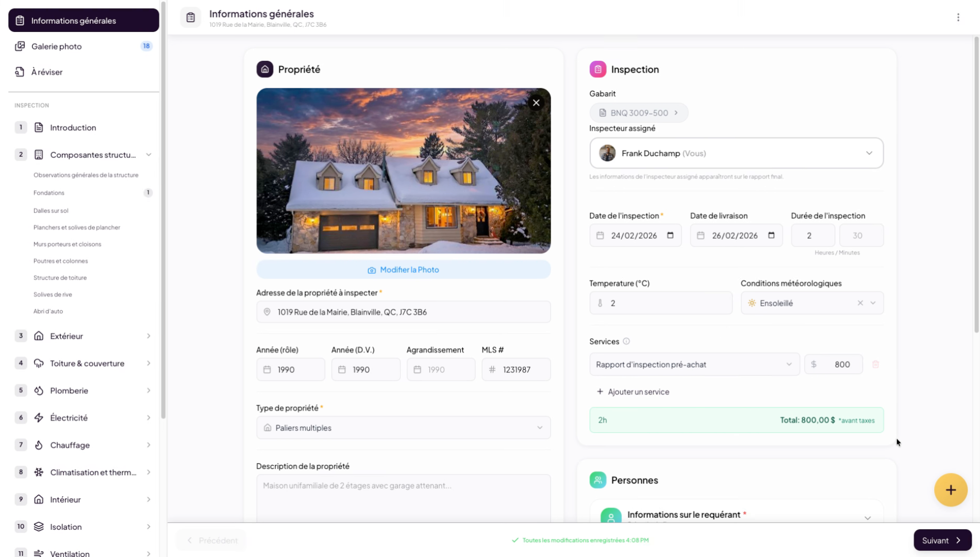Viewport: 980px width, 557px height.
Task: Remove the property photo with X icon
Action: (x=536, y=103)
